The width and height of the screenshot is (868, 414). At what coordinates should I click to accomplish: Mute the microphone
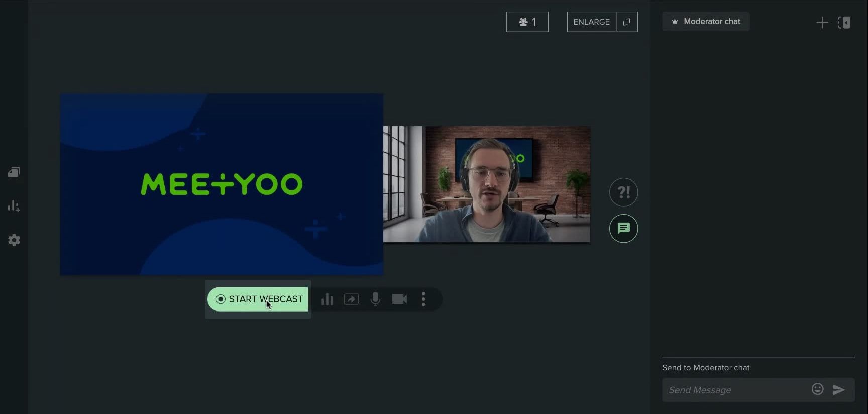[375, 299]
